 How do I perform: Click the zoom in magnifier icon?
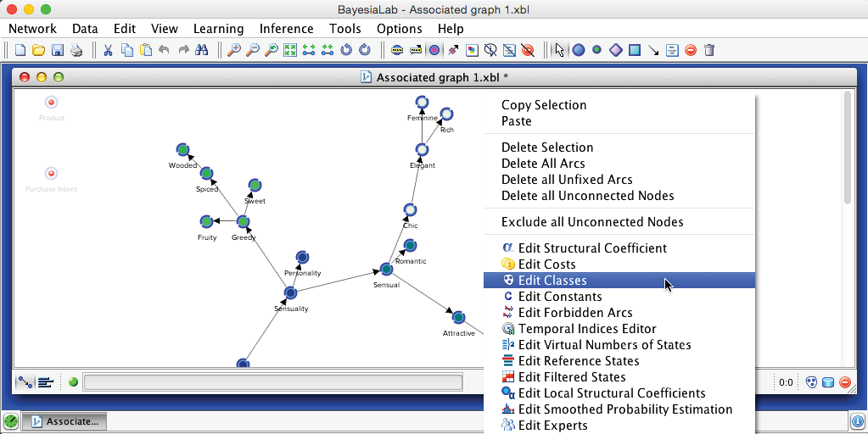[x=233, y=50]
